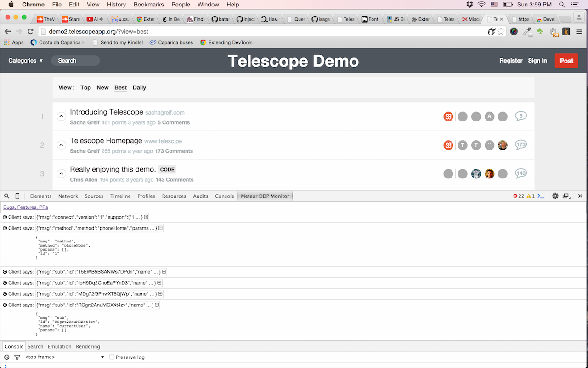
Task: Click the comment bubble showing 143
Action: tap(520, 173)
